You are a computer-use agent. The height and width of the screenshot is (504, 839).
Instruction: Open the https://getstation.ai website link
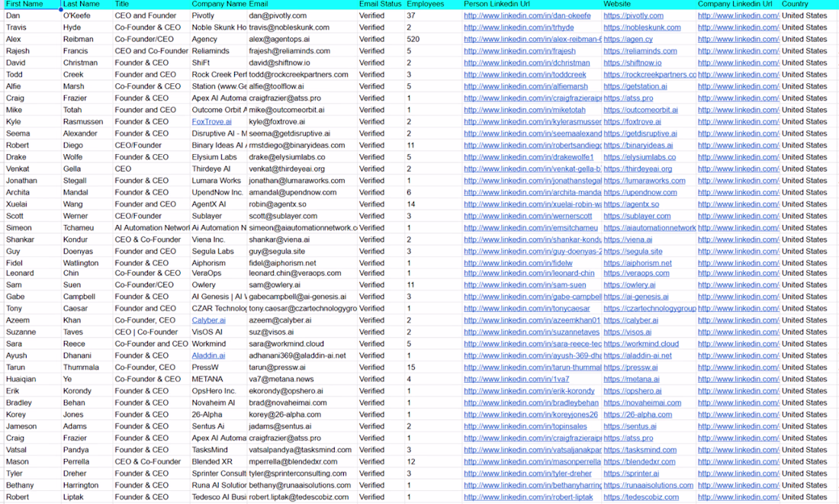[635, 86]
